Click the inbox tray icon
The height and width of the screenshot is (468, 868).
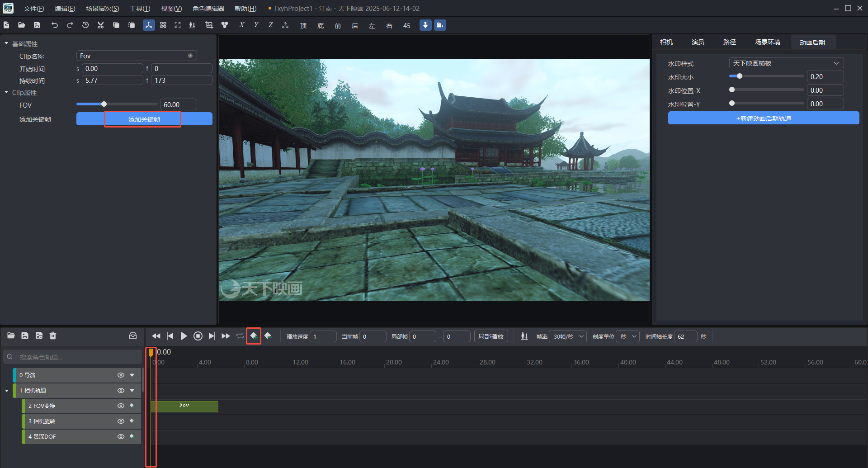coord(133,336)
